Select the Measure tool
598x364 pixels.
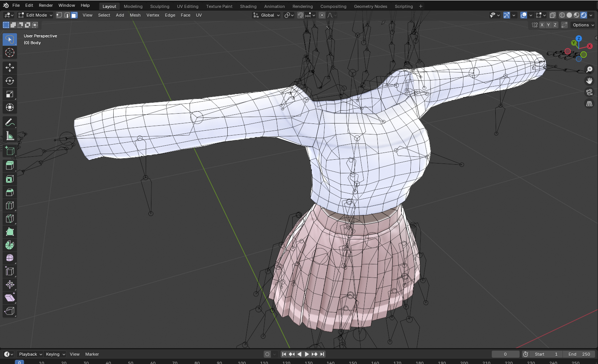click(10, 136)
